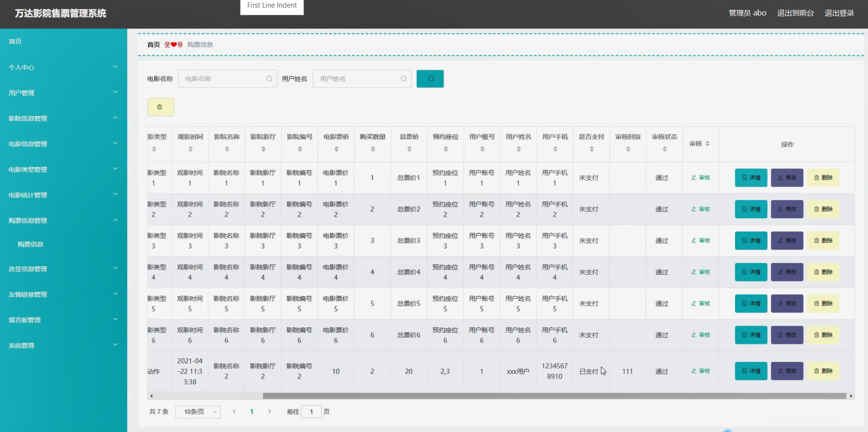Click the 电影名称 search input field

point(224,79)
